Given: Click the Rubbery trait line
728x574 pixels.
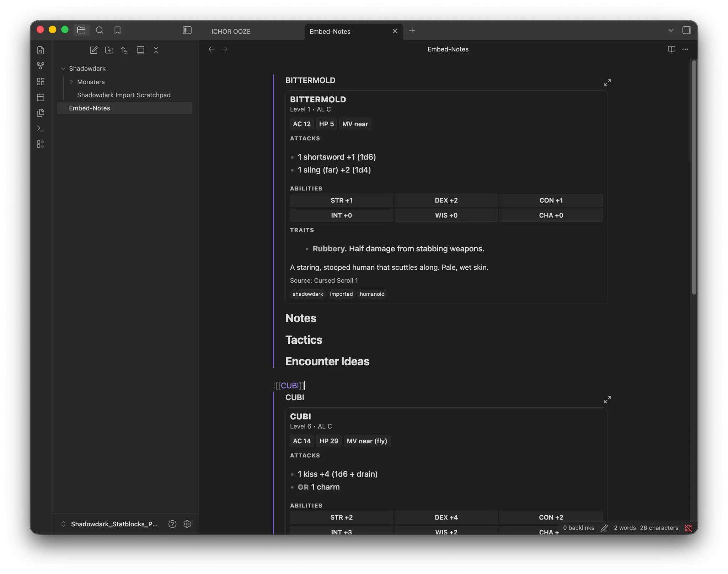Looking at the screenshot, I should tap(398, 249).
